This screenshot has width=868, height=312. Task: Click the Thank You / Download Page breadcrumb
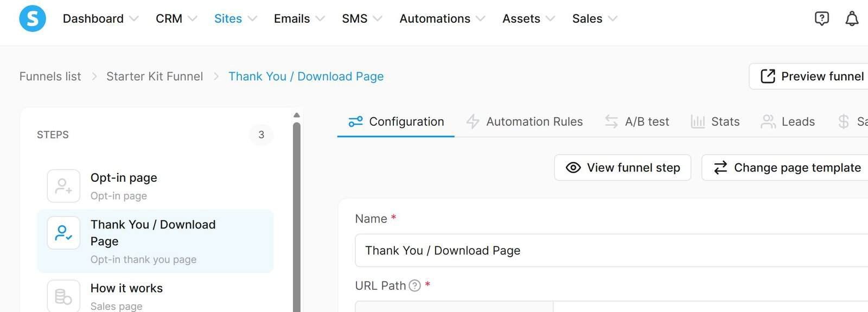coord(306,77)
